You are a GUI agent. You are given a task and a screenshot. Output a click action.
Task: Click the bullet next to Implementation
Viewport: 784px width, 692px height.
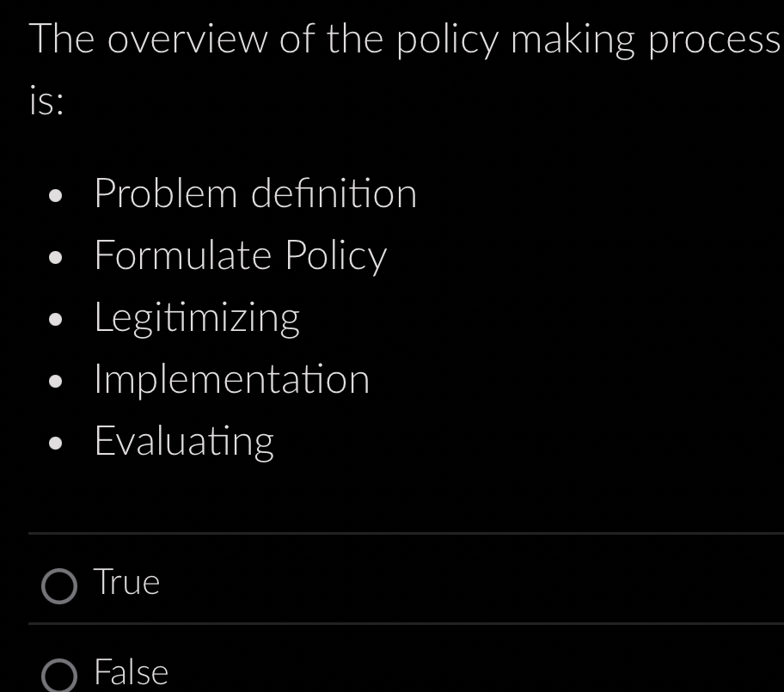[x=55, y=381]
